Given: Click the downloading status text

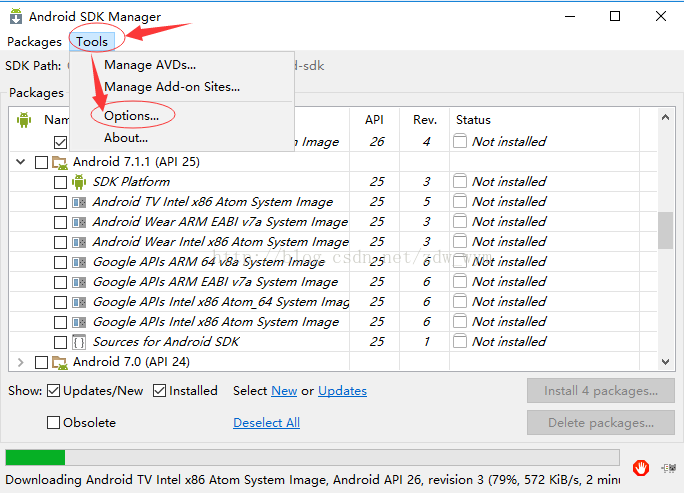Looking at the screenshot, I should (x=312, y=480).
